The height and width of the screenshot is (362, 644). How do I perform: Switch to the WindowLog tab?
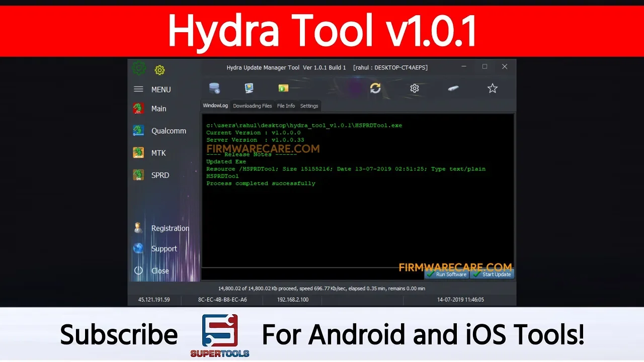coord(215,106)
